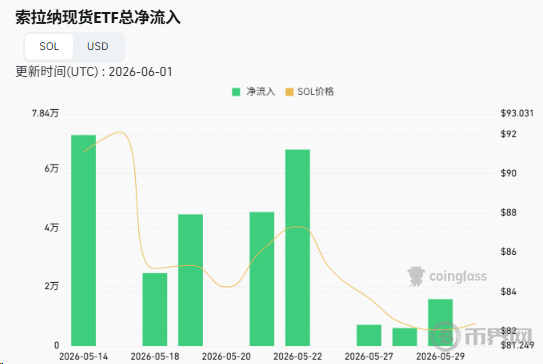543x364 pixels.
Task: Click the 2026-05-22 date label
Action: point(297,356)
